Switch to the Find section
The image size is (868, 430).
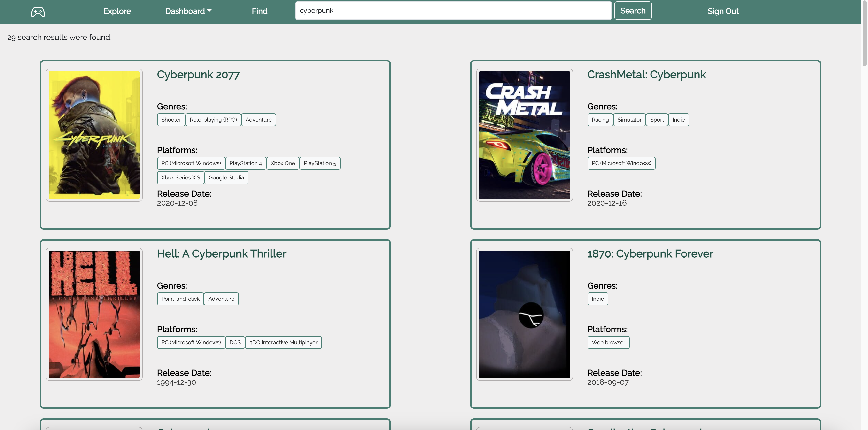(x=259, y=11)
